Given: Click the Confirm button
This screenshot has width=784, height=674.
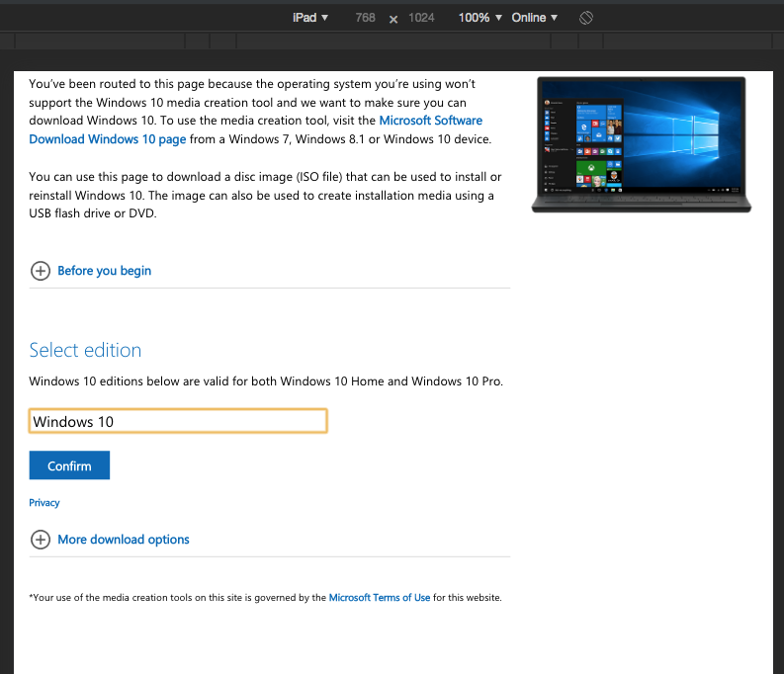Looking at the screenshot, I should (x=69, y=465).
